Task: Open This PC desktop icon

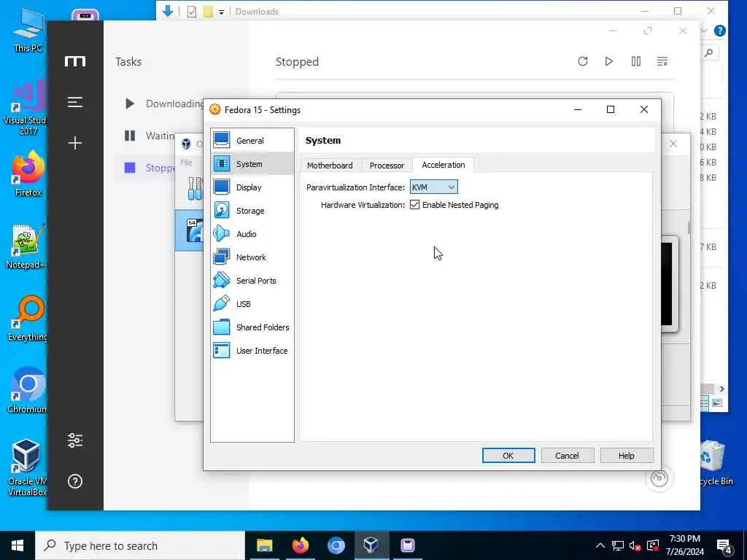Action: [x=27, y=29]
